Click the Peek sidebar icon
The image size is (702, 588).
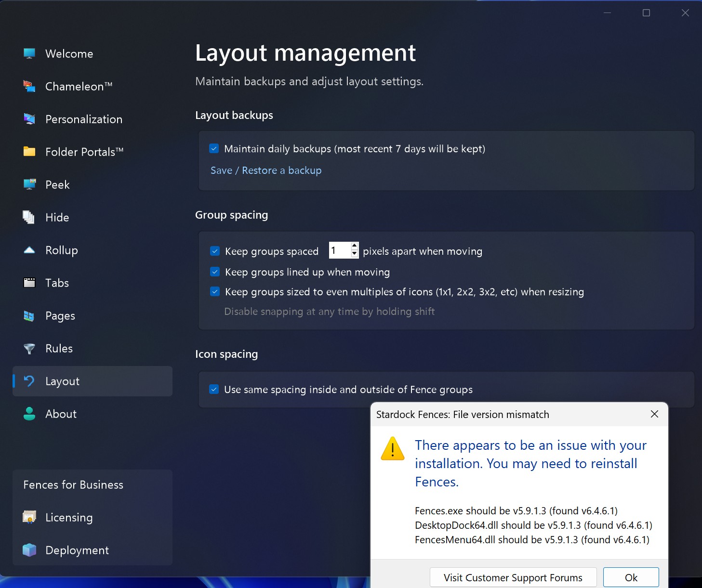coord(29,184)
